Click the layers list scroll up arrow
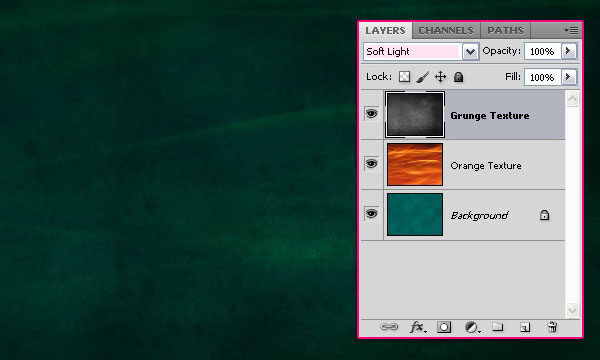 [x=572, y=99]
